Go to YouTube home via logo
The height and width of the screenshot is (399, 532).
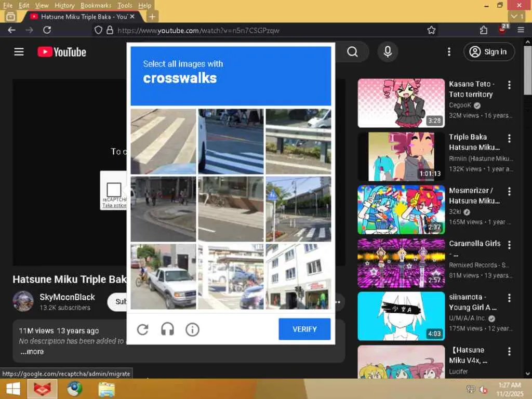pos(62,52)
